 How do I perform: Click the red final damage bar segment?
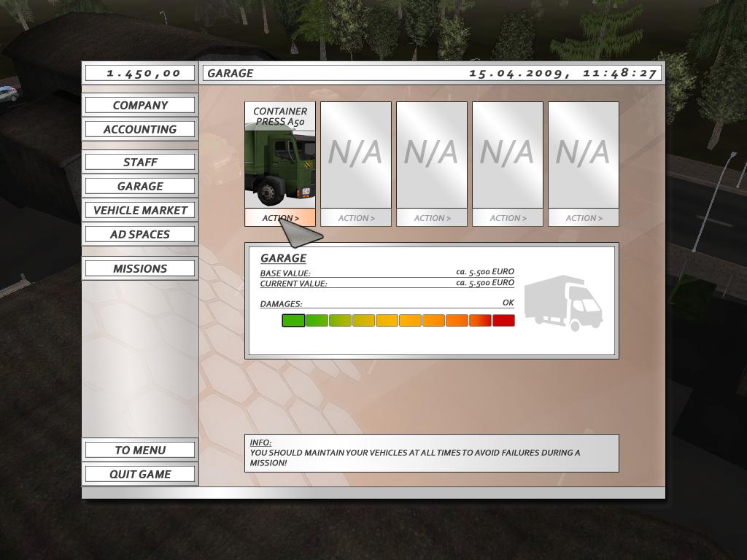[x=503, y=321]
